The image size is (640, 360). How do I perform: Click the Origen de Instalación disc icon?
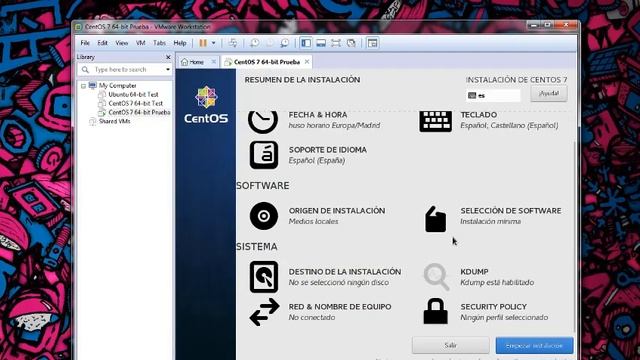point(264,216)
